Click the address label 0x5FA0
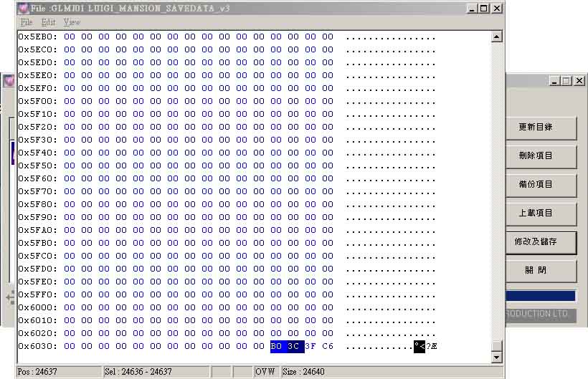 pos(38,230)
